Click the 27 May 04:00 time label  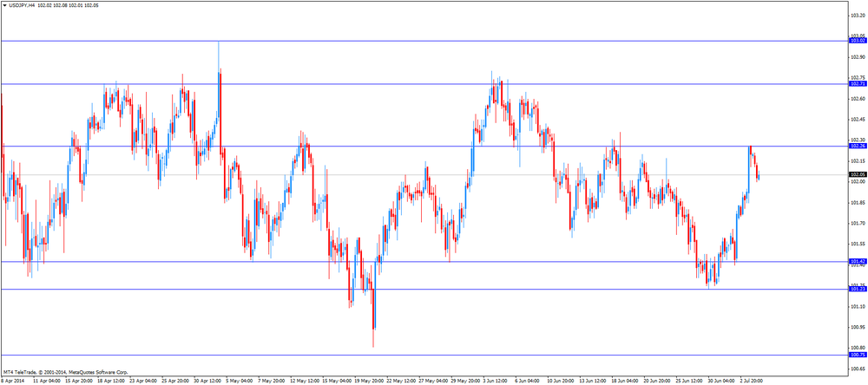(x=433, y=382)
